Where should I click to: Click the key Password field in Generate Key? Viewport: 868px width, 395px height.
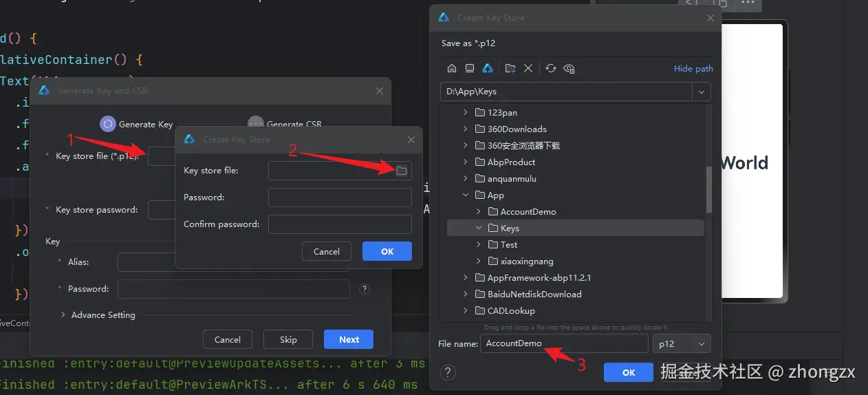(233, 289)
